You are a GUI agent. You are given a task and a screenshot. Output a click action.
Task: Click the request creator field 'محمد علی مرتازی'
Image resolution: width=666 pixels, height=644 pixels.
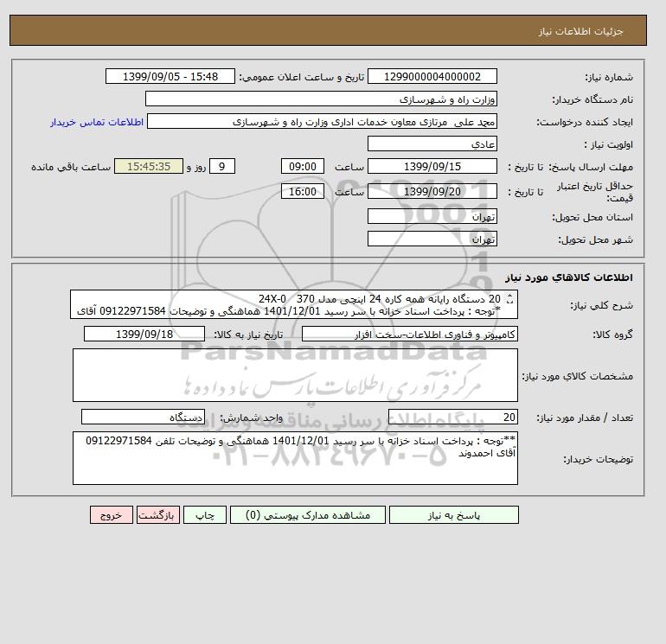click(322, 121)
